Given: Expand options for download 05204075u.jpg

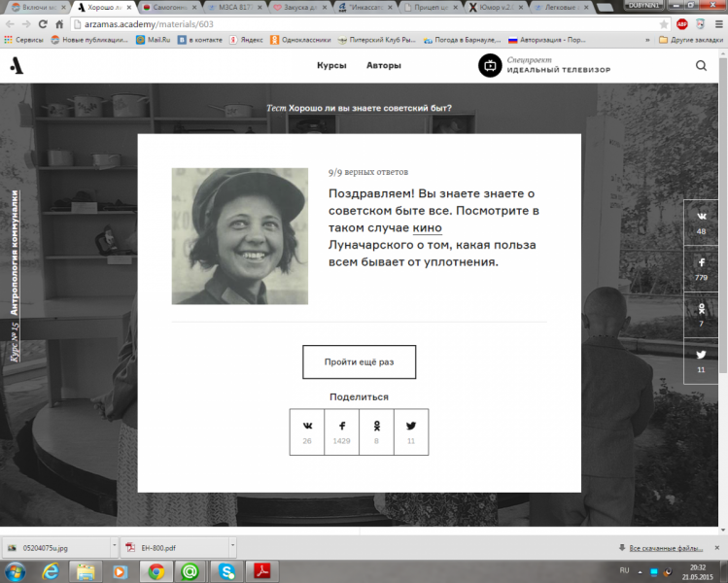Looking at the screenshot, I should tap(115, 547).
